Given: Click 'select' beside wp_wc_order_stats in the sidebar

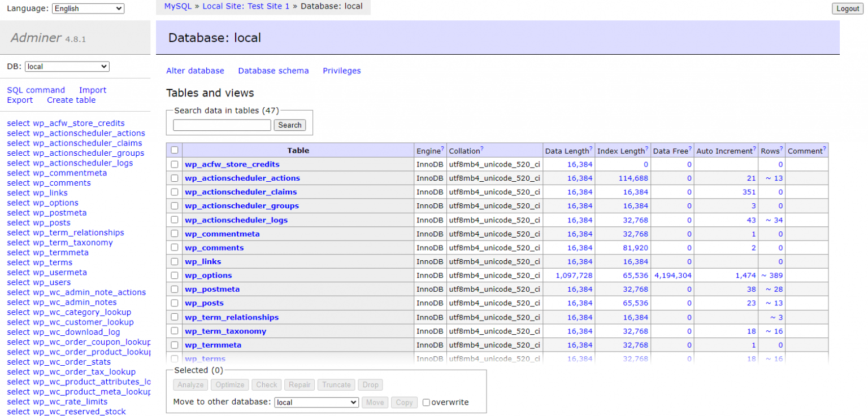Looking at the screenshot, I should [18, 362].
